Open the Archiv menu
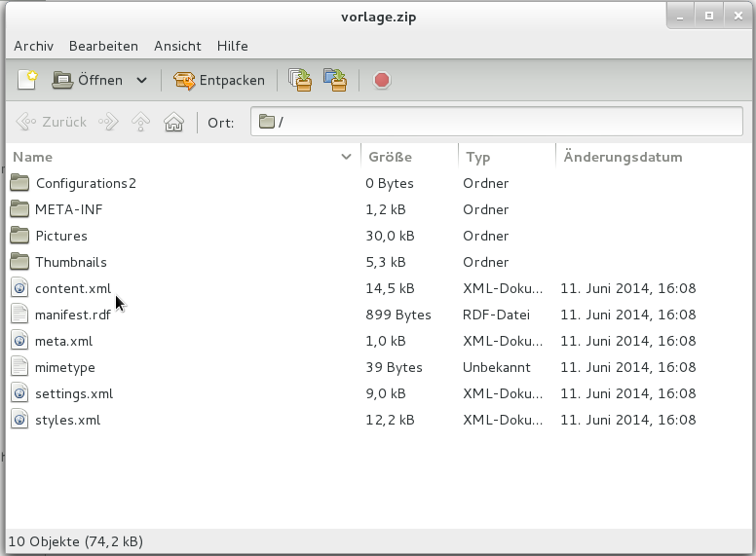This screenshot has width=756, height=556. tap(33, 46)
